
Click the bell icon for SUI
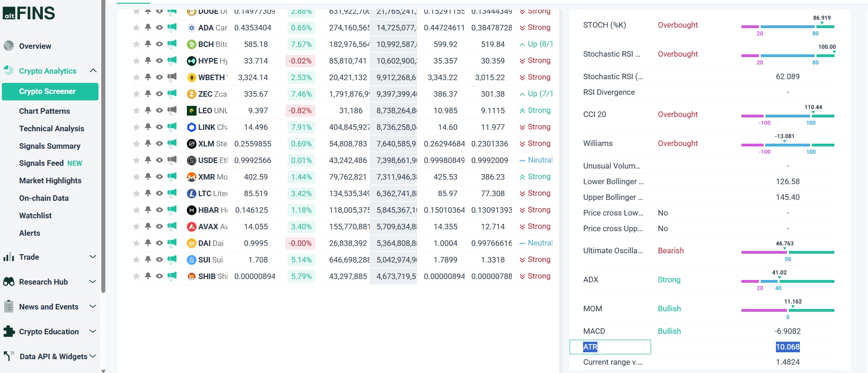click(x=148, y=259)
